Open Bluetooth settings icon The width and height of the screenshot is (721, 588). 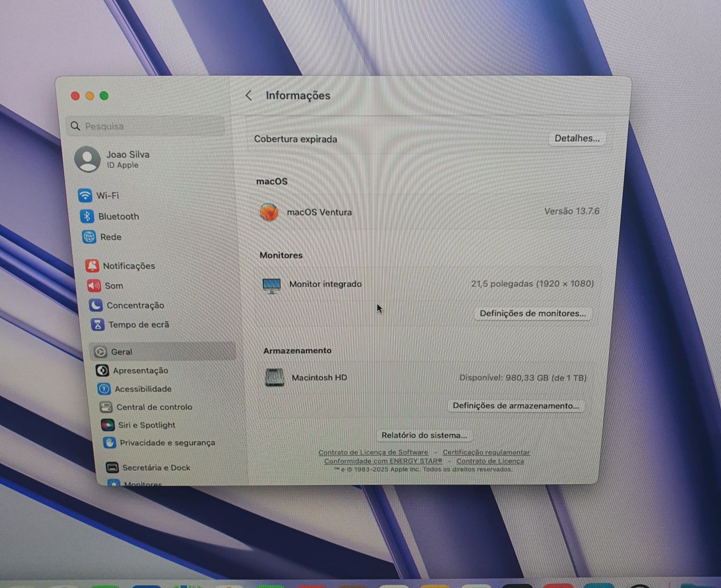click(87, 216)
